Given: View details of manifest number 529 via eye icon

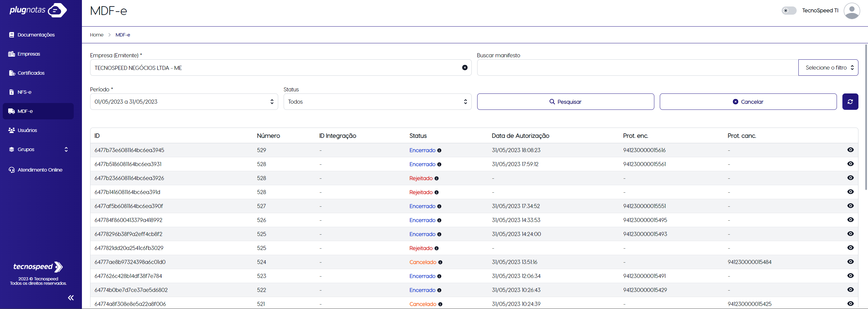Looking at the screenshot, I should coord(850,150).
